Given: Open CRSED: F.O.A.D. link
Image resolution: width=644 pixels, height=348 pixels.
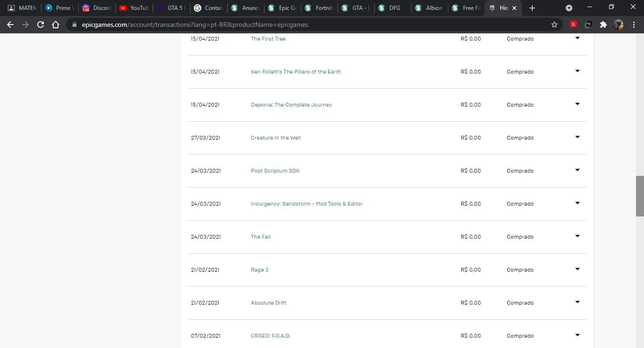Looking at the screenshot, I should (x=270, y=336).
